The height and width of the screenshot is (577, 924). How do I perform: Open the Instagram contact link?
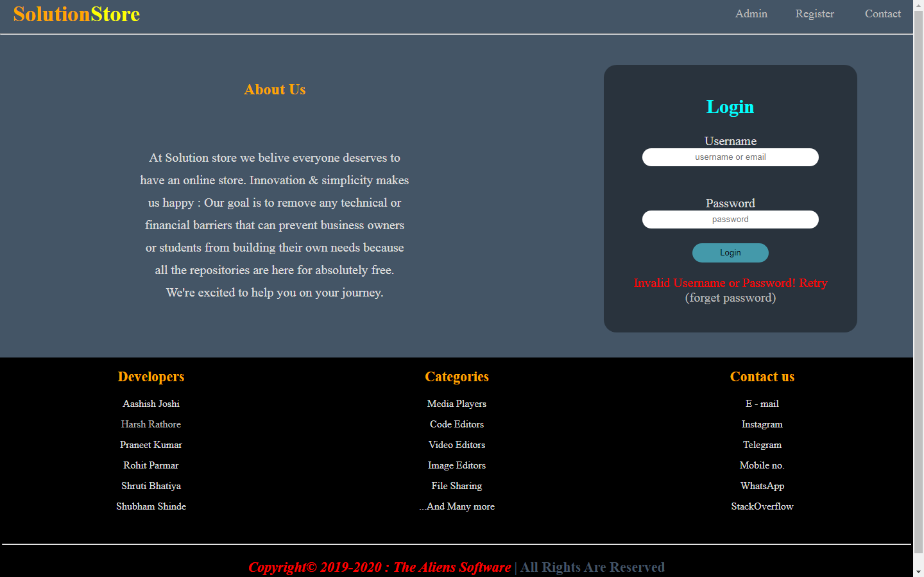coord(762,424)
